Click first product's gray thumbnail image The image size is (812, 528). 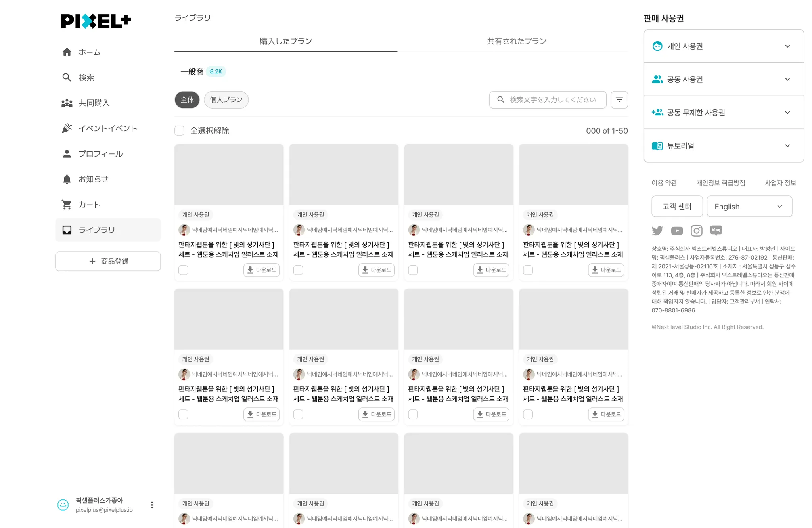[x=229, y=175]
